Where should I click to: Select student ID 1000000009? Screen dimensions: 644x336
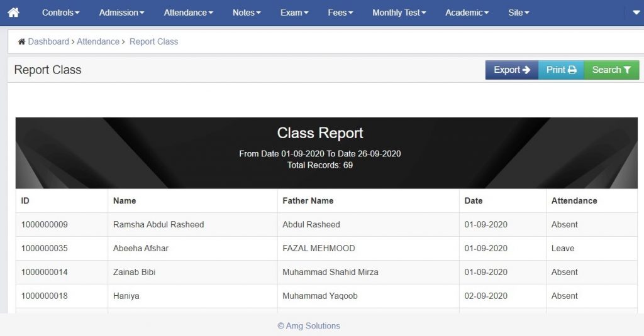(45, 224)
